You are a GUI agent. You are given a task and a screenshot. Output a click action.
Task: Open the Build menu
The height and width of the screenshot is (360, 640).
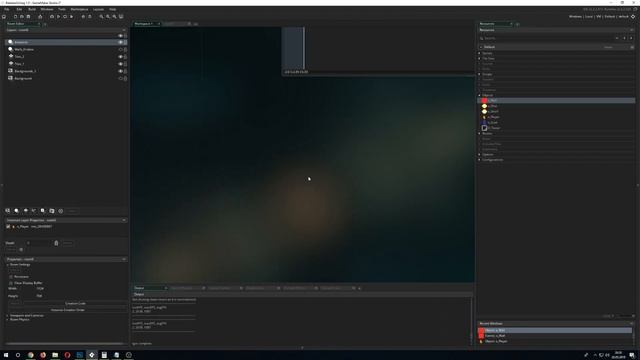[x=32, y=9]
